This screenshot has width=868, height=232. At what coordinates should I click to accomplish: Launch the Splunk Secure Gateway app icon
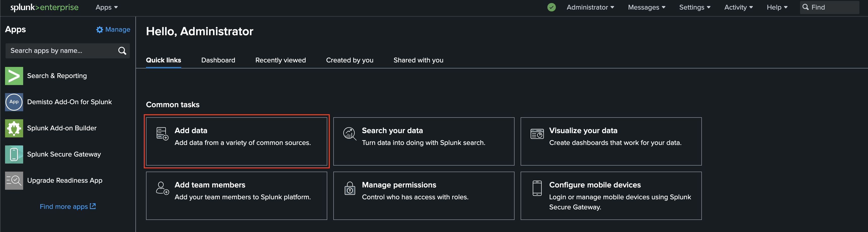tap(14, 154)
